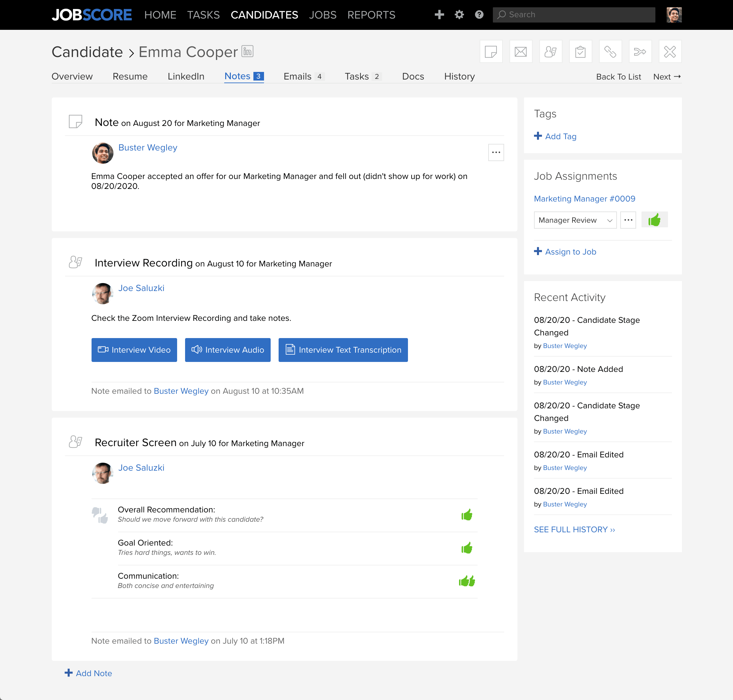Click the add task clipboard icon
This screenshot has width=733, height=700.
click(x=580, y=51)
